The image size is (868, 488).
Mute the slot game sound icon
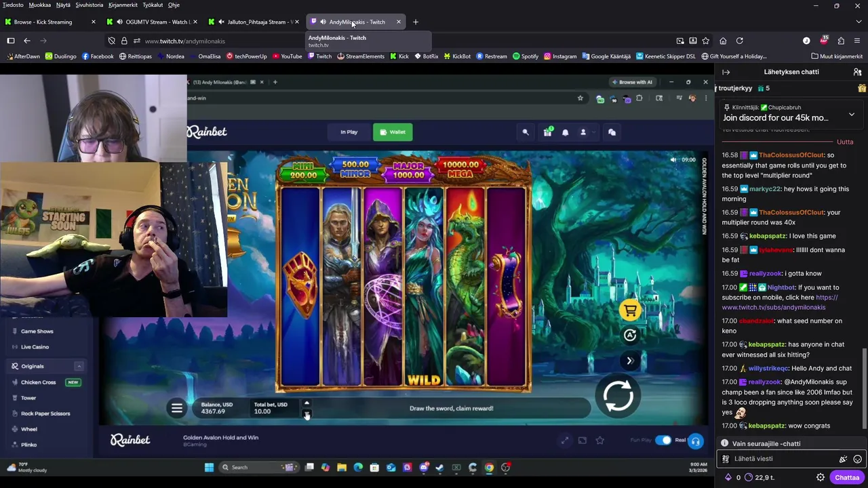(673, 160)
